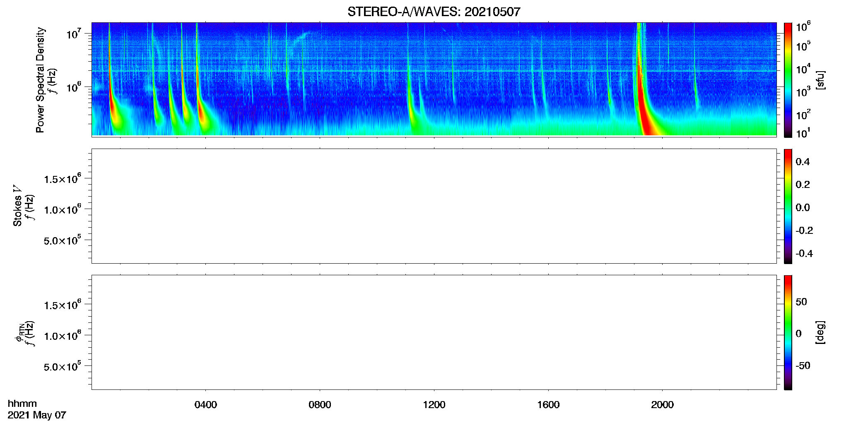Click the positive 50 degree color bar value

click(801, 302)
